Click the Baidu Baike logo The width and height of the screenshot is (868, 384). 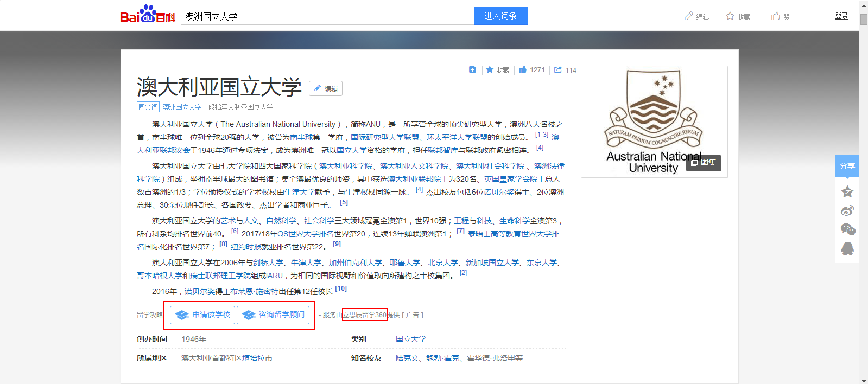point(148,15)
